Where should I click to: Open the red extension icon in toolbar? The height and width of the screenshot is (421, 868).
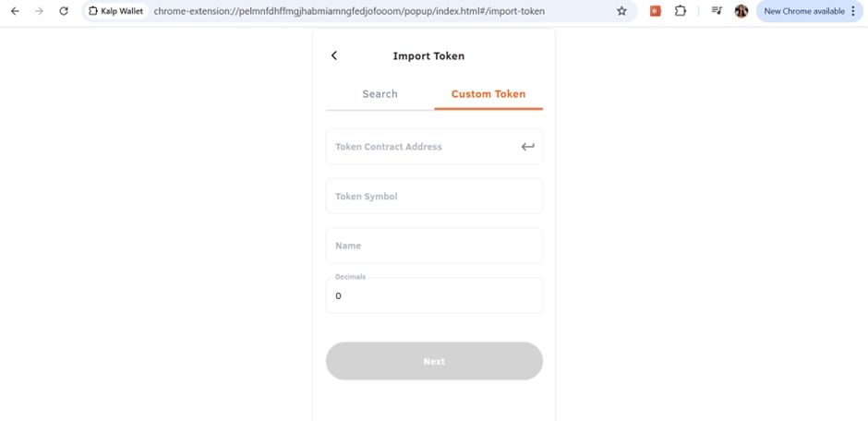pos(656,11)
